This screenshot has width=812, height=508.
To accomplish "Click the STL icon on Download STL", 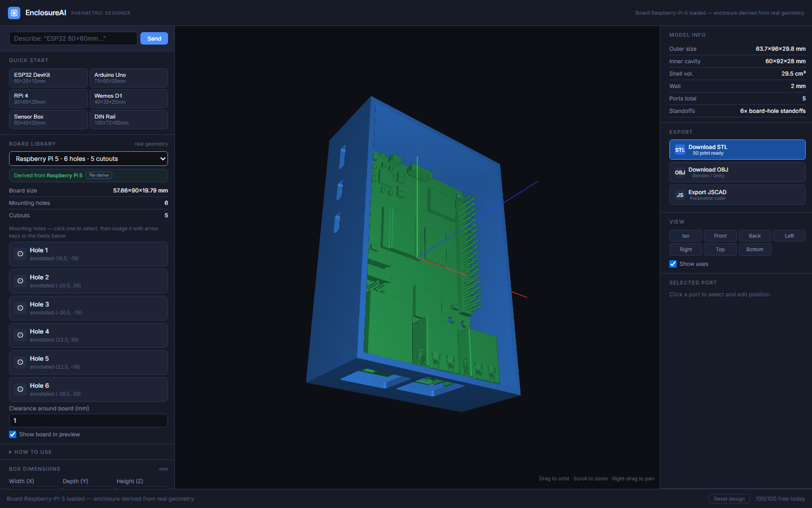I will [680, 150].
